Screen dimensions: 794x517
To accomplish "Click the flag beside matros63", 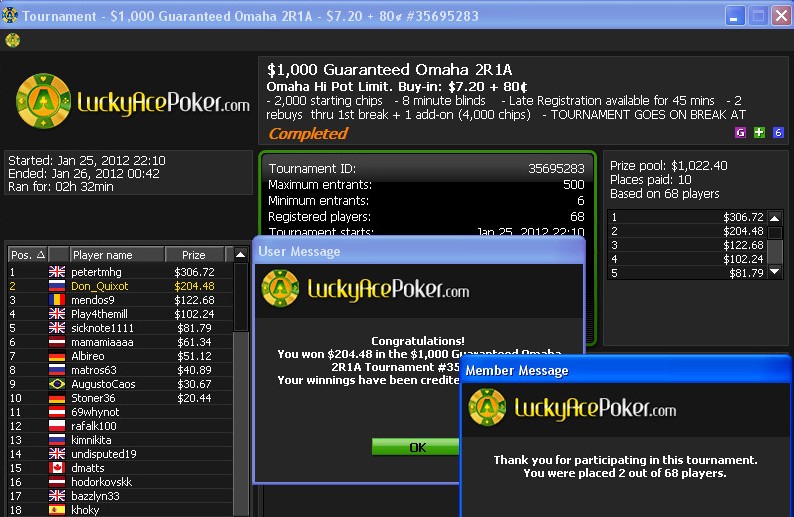I will tap(57, 370).
